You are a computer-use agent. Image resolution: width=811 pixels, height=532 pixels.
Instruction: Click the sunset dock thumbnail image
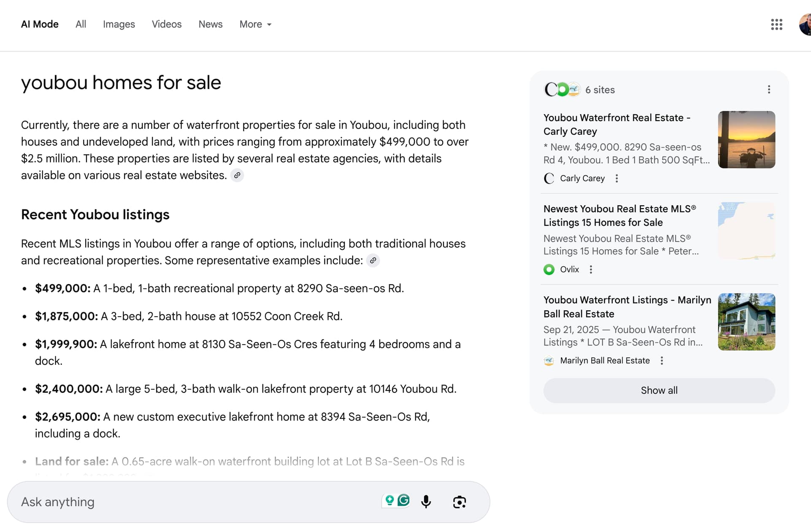pos(746,140)
